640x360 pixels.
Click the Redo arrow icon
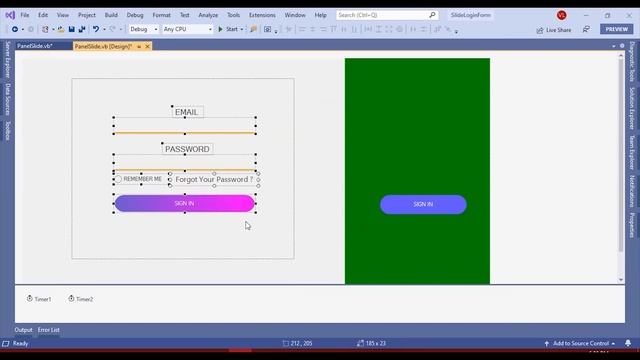click(113, 29)
